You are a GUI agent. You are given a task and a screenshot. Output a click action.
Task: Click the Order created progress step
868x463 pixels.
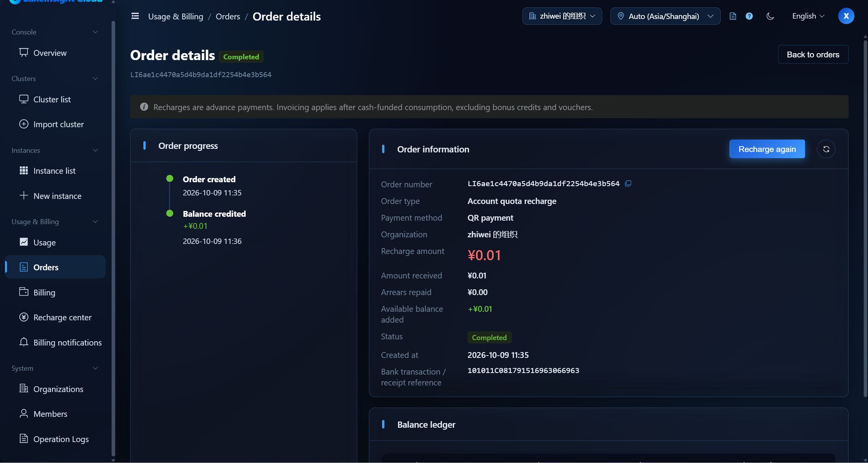209,179
